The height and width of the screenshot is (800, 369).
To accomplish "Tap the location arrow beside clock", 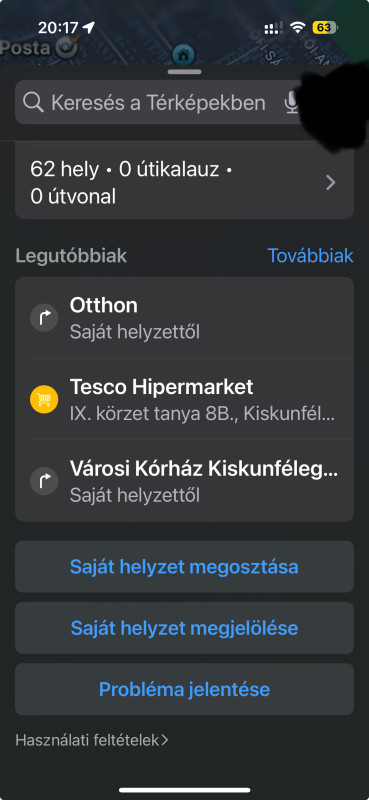I will tap(89, 28).
